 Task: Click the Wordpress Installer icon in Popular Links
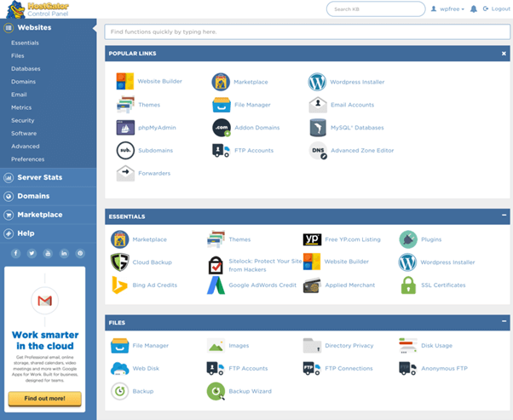pyautogui.click(x=317, y=82)
